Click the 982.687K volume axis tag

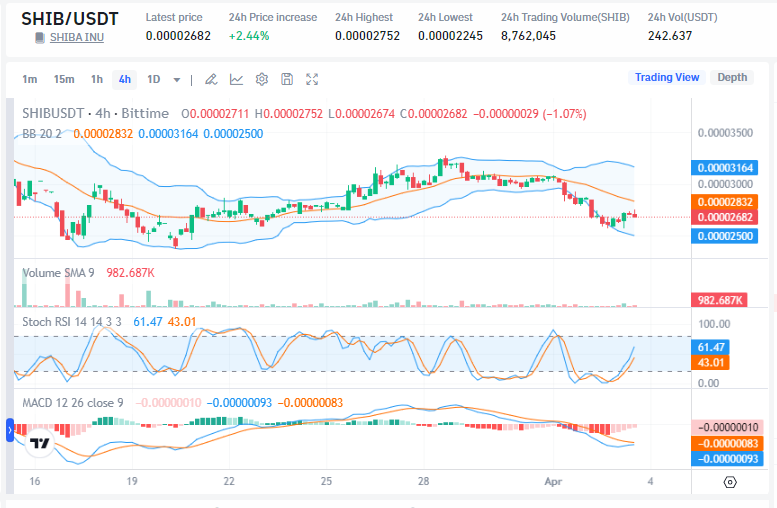coord(719,300)
